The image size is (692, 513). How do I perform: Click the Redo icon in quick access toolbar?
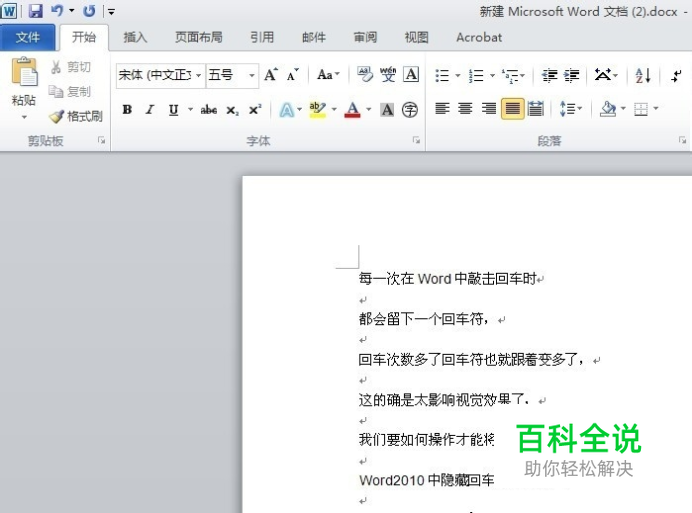(x=90, y=11)
